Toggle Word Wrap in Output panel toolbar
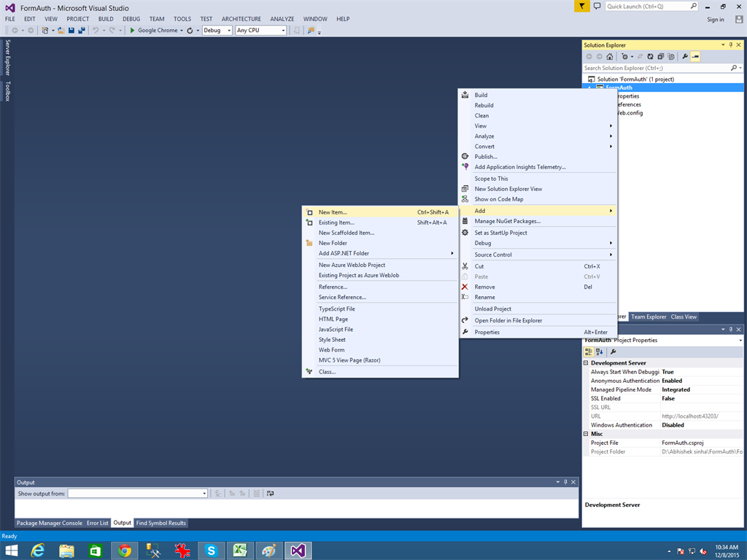 pos(271,494)
